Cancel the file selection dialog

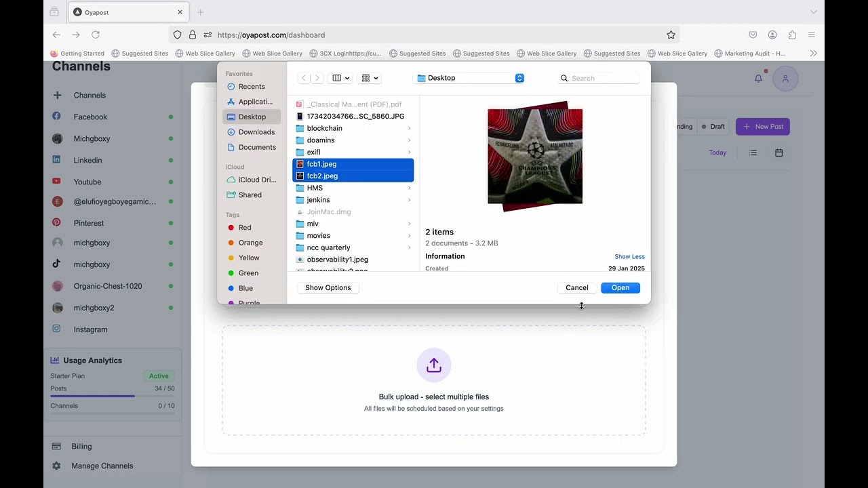pyautogui.click(x=577, y=288)
